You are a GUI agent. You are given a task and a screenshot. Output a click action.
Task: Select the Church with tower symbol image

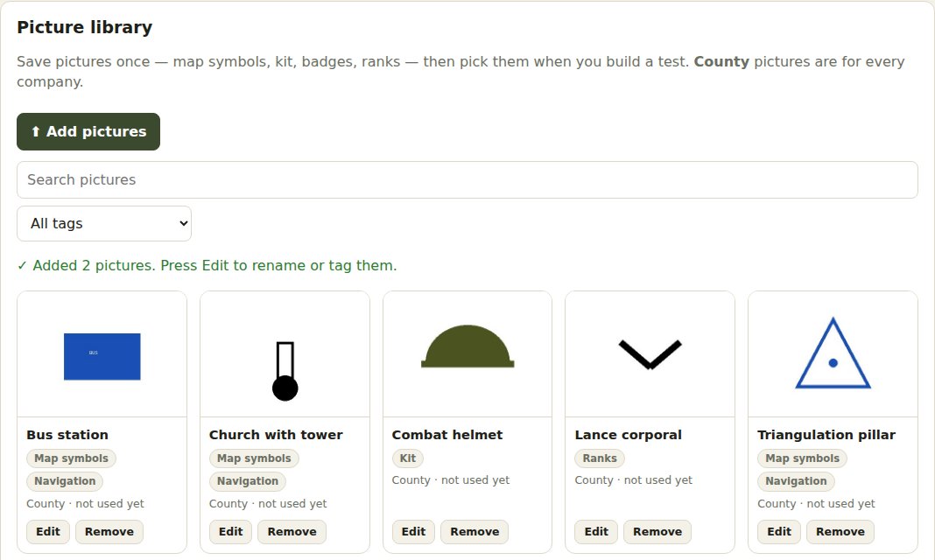(x=285, y=370)
